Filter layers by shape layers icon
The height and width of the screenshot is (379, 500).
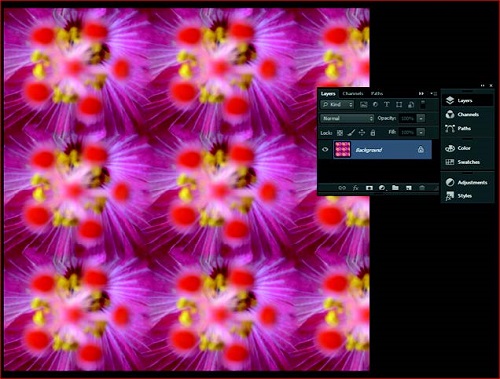399,105
